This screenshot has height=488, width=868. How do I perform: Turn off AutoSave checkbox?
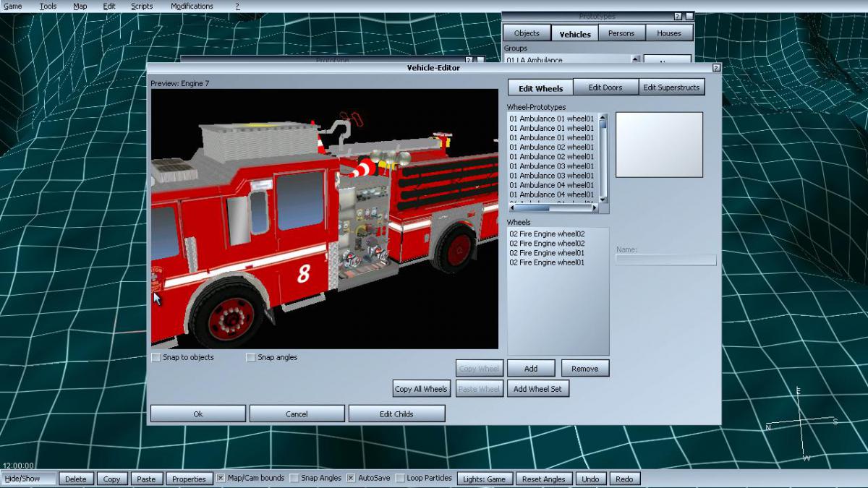351,478
